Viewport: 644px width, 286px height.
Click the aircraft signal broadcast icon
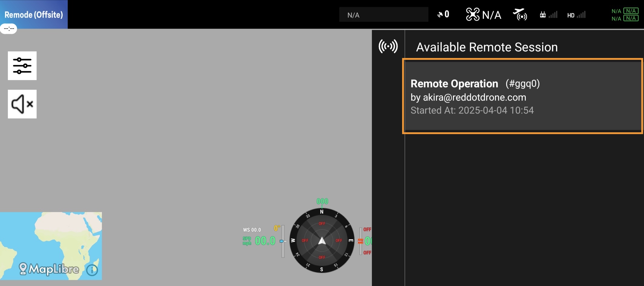click(x=520, y=14)
